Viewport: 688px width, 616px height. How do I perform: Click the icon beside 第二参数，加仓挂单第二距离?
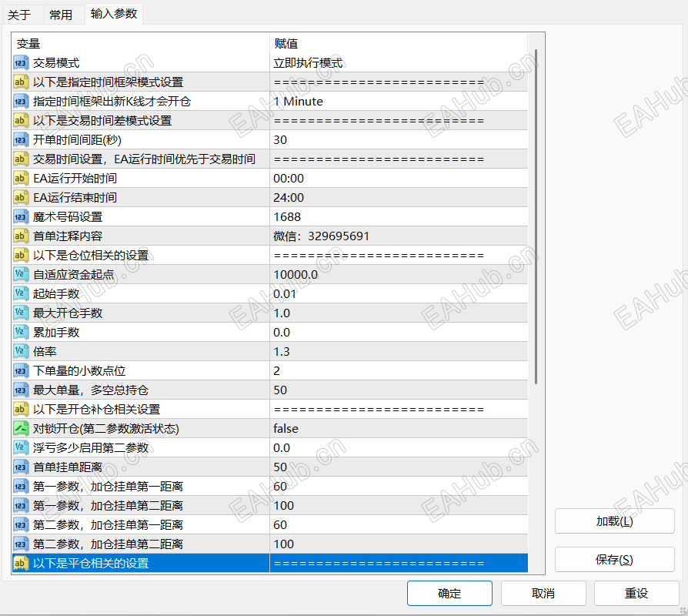tap(20, 544)
